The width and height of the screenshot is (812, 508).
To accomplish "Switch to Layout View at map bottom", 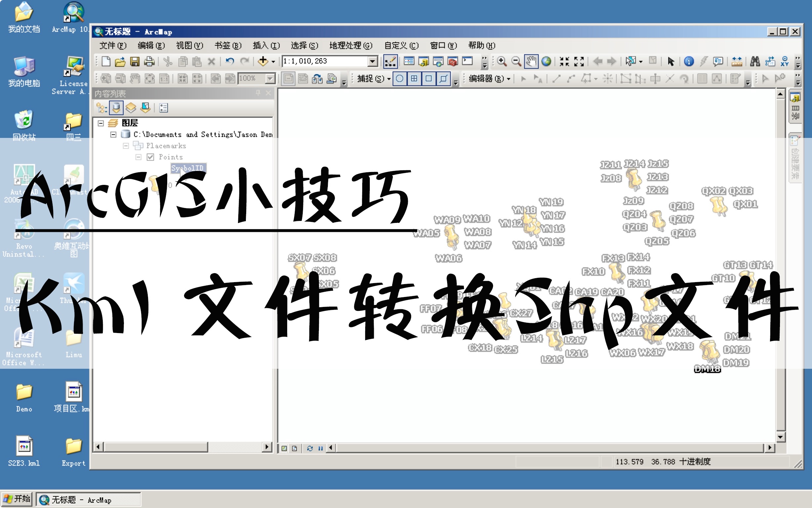I will point(294,448).
